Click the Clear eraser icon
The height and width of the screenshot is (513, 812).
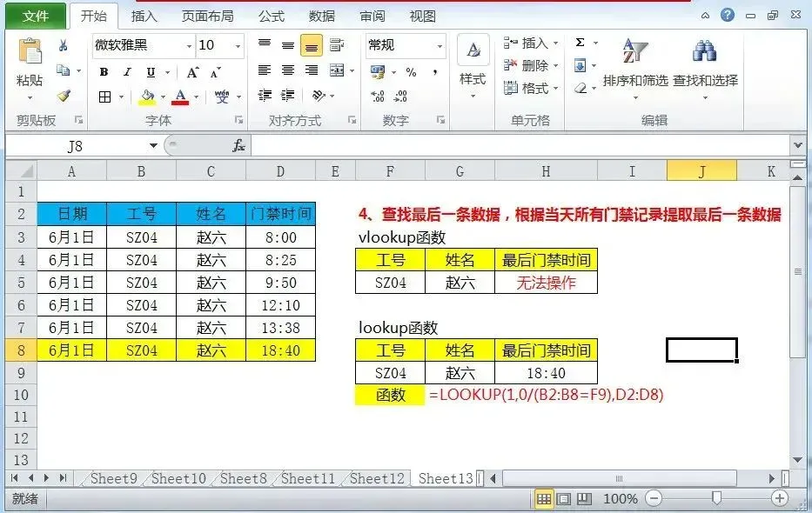pyautogui.click(x=580, y=89)
